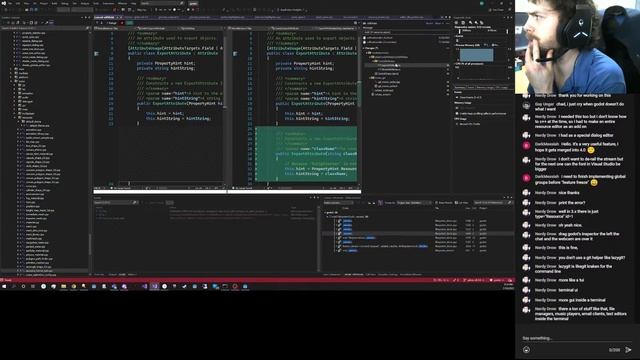Open the Group by dropdown in references panel
Viewport: 640px width, 360px height.
(413, 202)
